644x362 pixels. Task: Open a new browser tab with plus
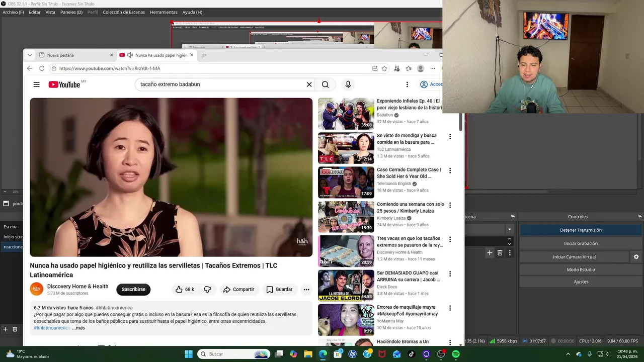point(204,55)
